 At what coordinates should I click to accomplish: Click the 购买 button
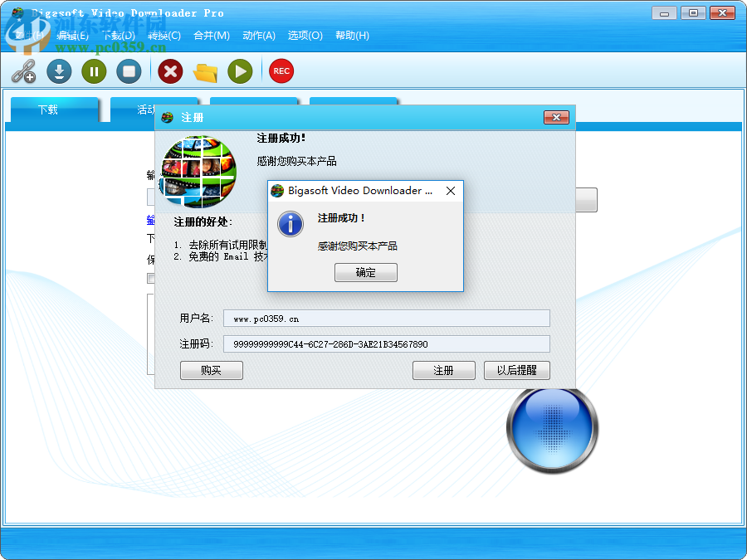[211, 370]
